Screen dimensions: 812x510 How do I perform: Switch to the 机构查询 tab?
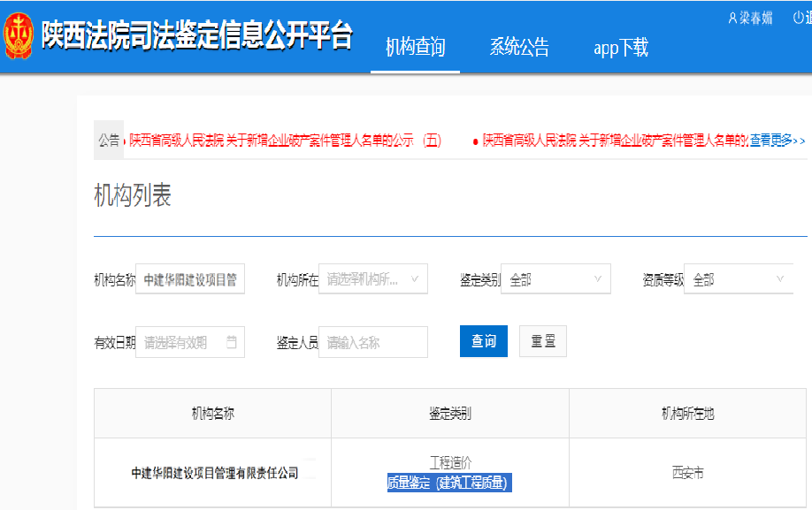coord(415,48)
